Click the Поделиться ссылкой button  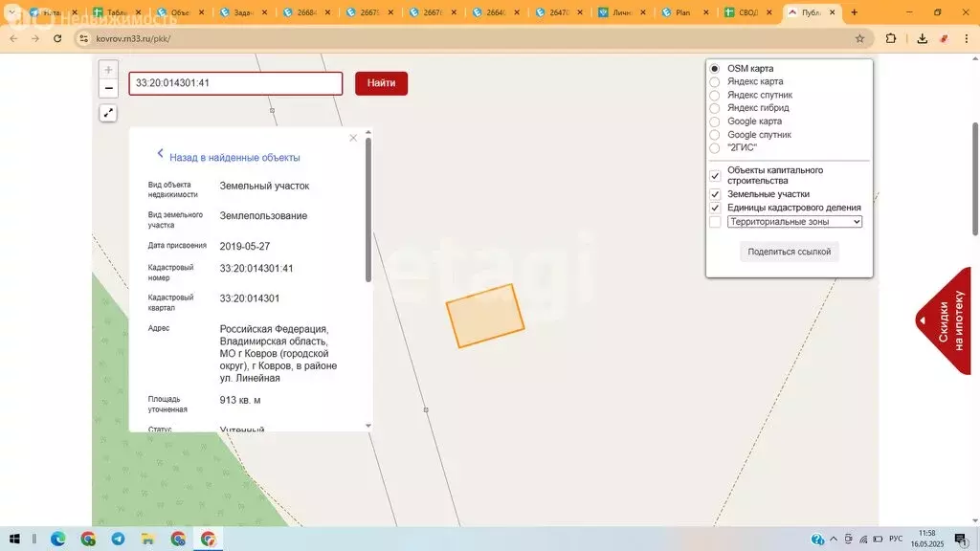pyautogui.click(x=789, y=252)
